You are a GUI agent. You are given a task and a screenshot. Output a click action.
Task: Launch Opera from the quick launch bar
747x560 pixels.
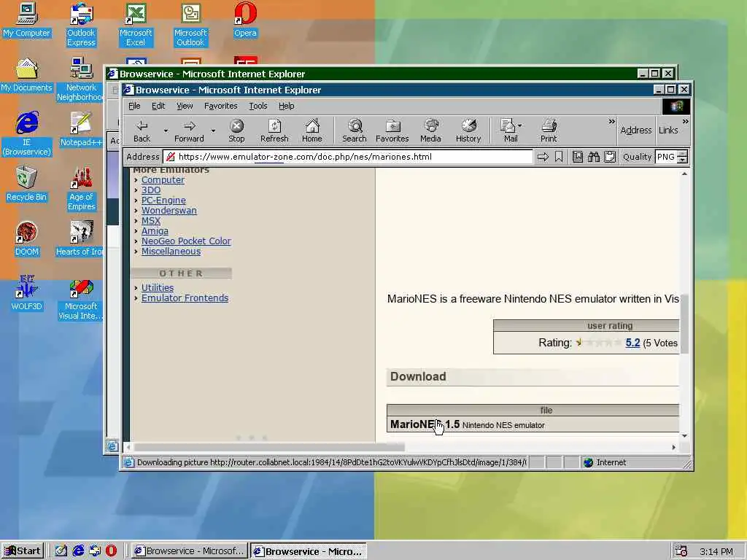point(111,551)
